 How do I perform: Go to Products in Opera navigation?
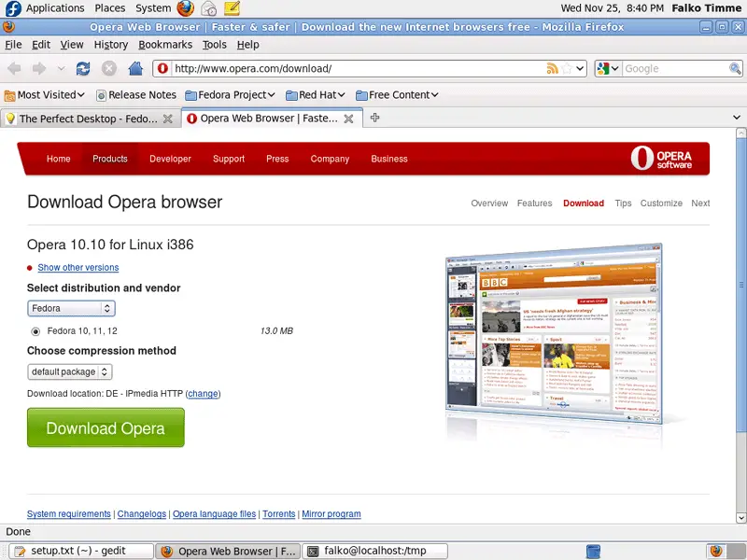(110, 159)
